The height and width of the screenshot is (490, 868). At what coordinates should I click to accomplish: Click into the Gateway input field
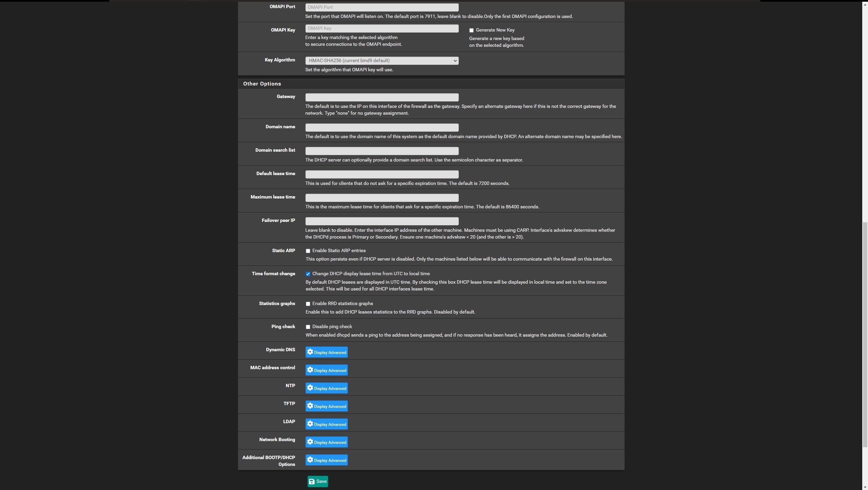pyautogui.click(x=382, y=97)
